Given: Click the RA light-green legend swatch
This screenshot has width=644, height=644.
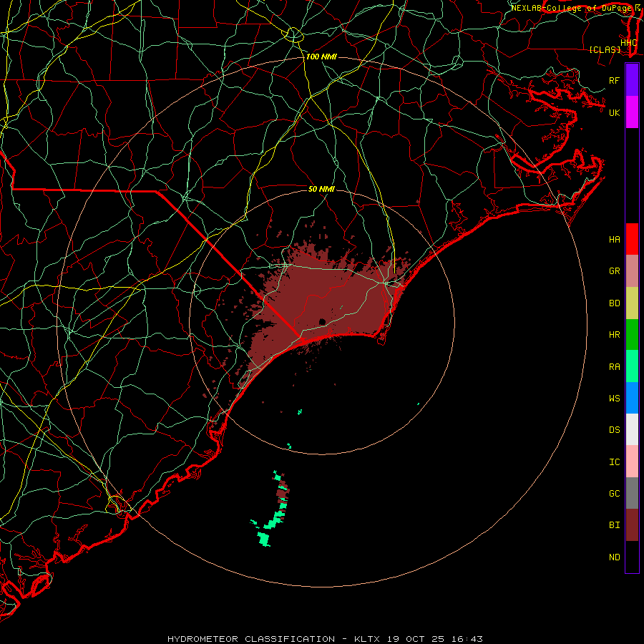Looking at the screenshot, I should pyautogui.click(x=632, y=366).
